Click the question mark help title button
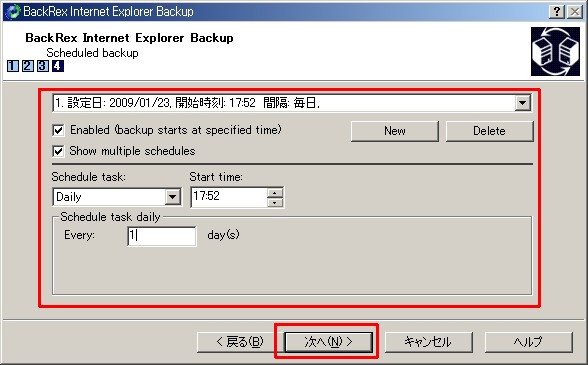This screenshot has height=365, width=588. (557, 12)
